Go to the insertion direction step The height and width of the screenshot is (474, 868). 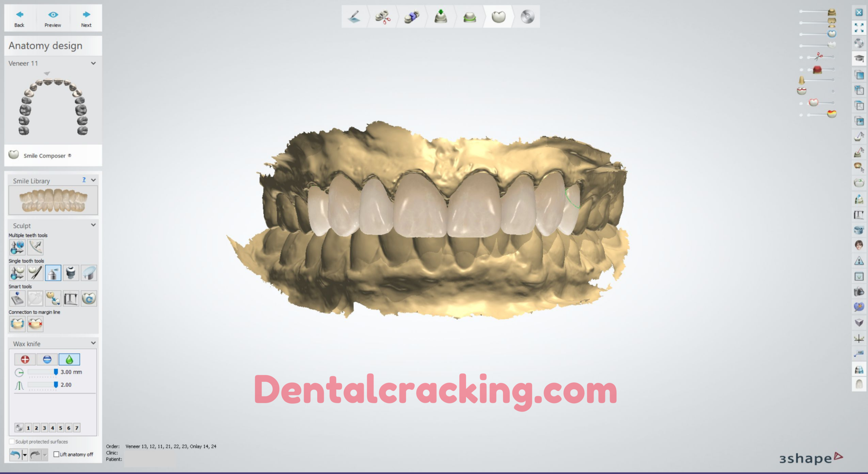(412, 17)
